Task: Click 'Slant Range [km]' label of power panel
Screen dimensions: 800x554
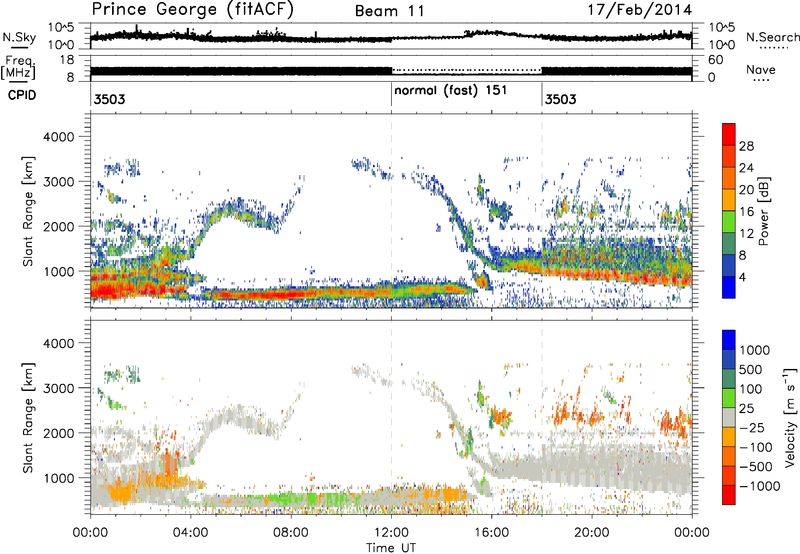Action: pos(29,211)
